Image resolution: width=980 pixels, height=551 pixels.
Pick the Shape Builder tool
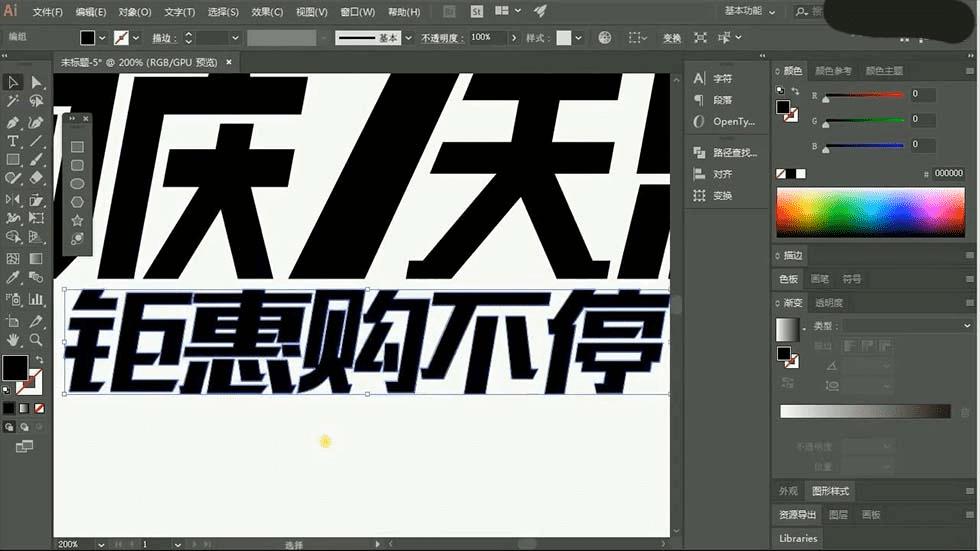[x=12, y=237]
